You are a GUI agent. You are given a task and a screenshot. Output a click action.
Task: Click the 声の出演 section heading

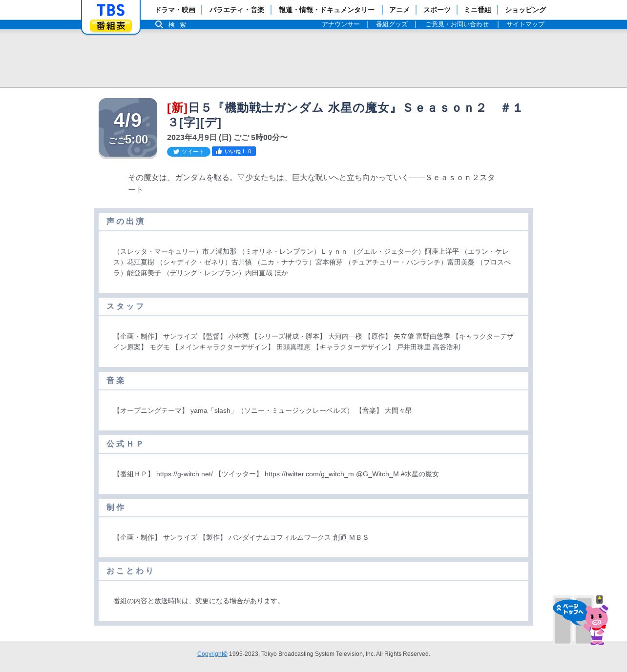(125, 222)
